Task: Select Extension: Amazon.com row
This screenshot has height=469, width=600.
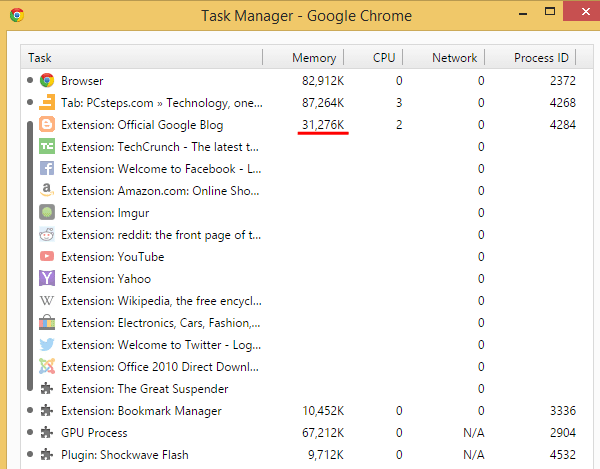Action: 306,191
